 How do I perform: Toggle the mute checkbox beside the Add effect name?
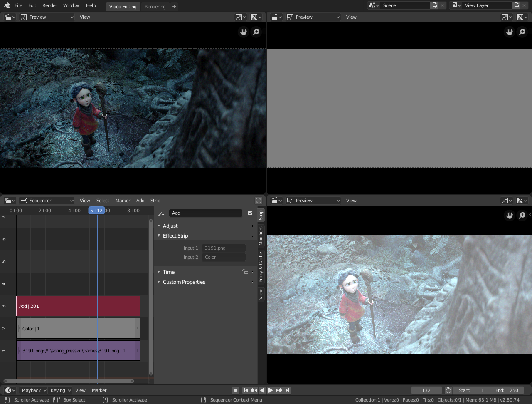pos(250,213)
